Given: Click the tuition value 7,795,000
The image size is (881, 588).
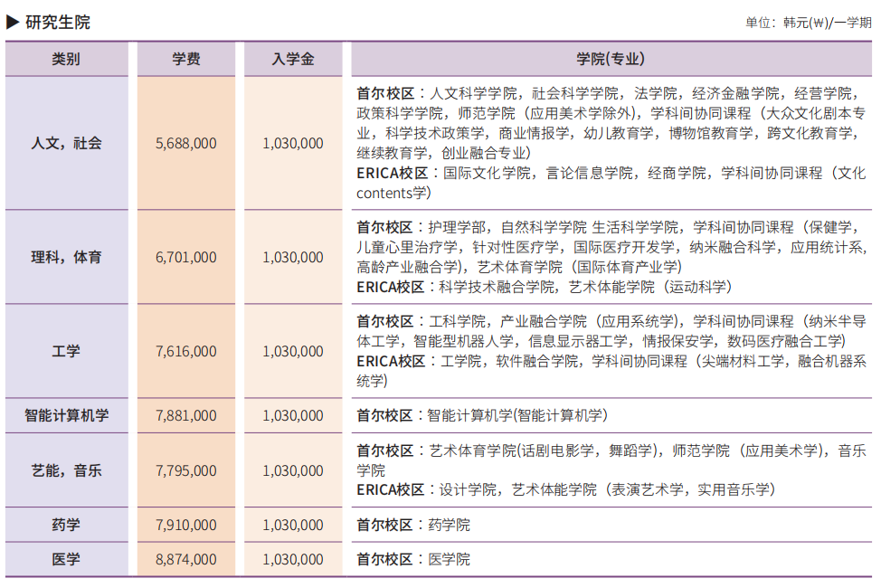Looking at the screenshot, I should tap(186, 470).
